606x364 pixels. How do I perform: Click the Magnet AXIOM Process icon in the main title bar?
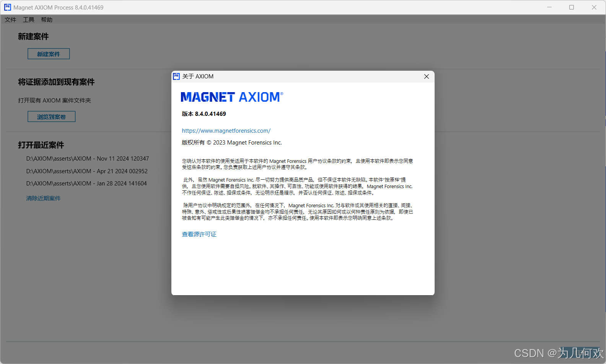coord(7,7)
